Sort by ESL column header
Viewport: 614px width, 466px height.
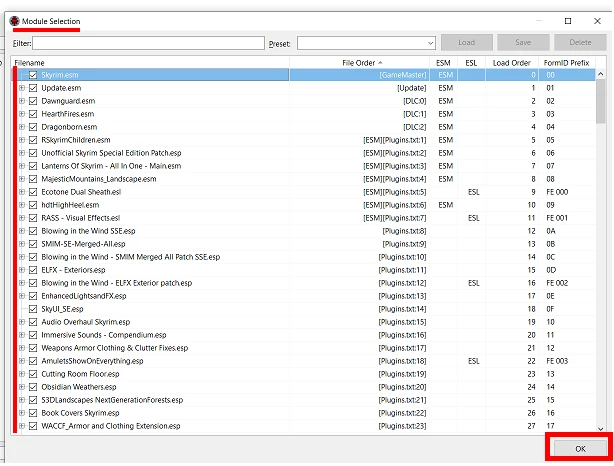tap(471, 63)
